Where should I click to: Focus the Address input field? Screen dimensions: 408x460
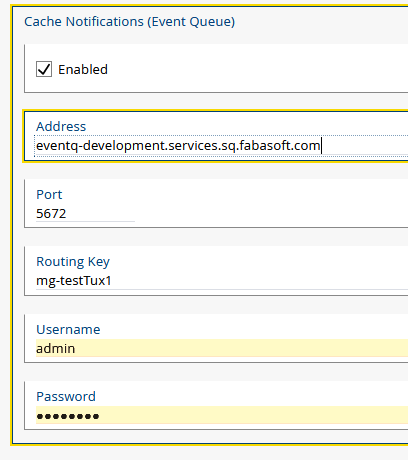click(x=221, y=146)
